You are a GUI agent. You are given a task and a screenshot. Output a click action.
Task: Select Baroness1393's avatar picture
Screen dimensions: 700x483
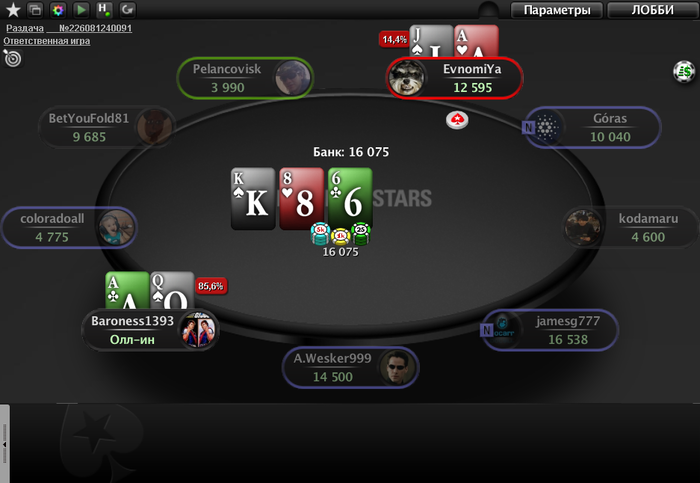(x=199, y=330)
